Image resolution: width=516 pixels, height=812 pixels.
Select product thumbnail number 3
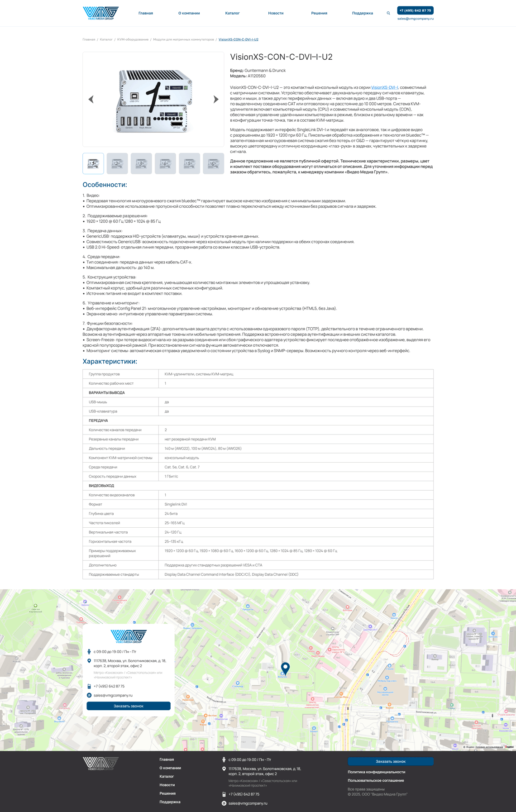(141, 164)
